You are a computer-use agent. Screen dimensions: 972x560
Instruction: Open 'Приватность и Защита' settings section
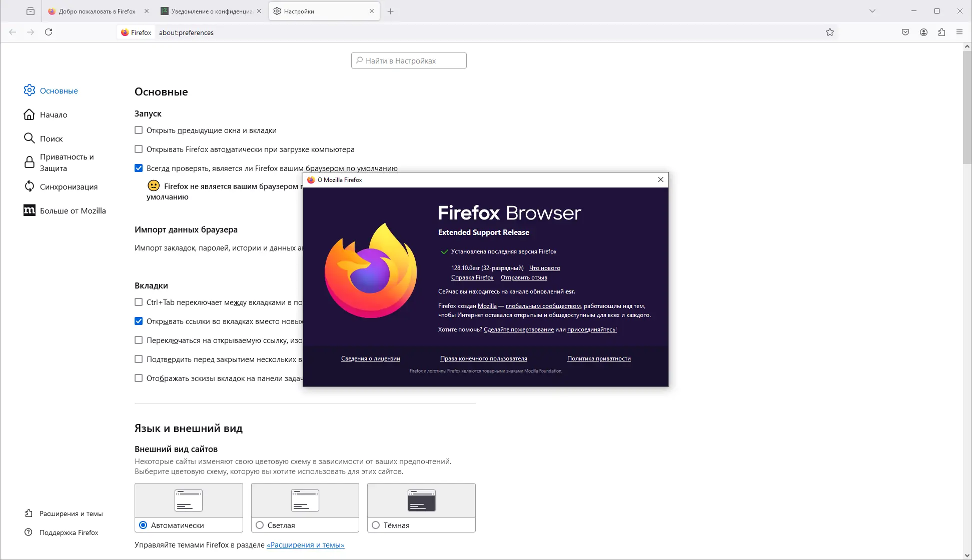pyautogui.click(x=67, y=162)
